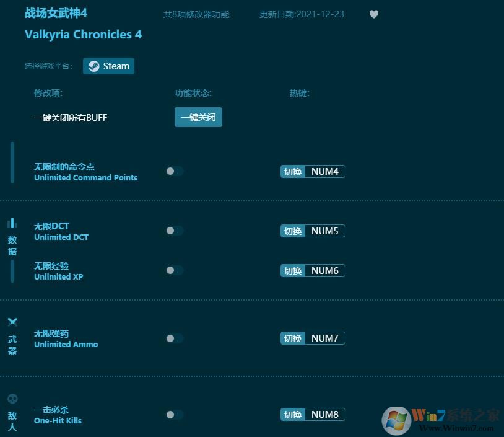The image size is (504, 437).
Task: Click the NUM4 hotkey field
Action: click(325, 172)
